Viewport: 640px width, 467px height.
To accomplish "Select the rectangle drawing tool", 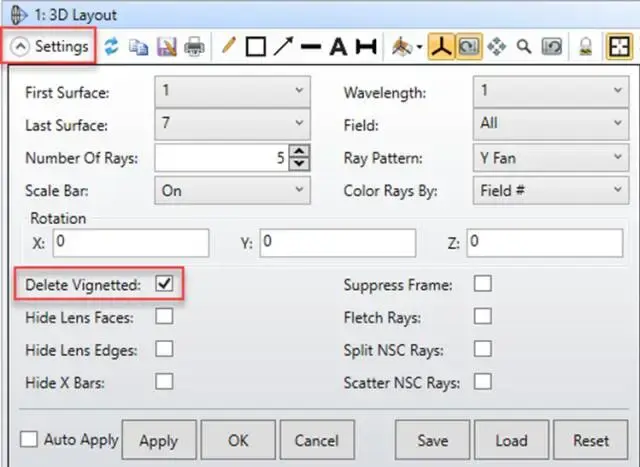I will [256, 47].
